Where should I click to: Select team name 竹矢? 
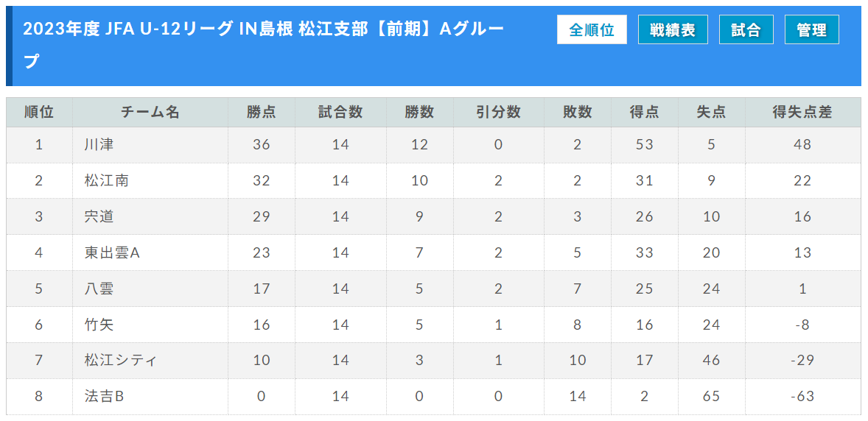point(96,325)
